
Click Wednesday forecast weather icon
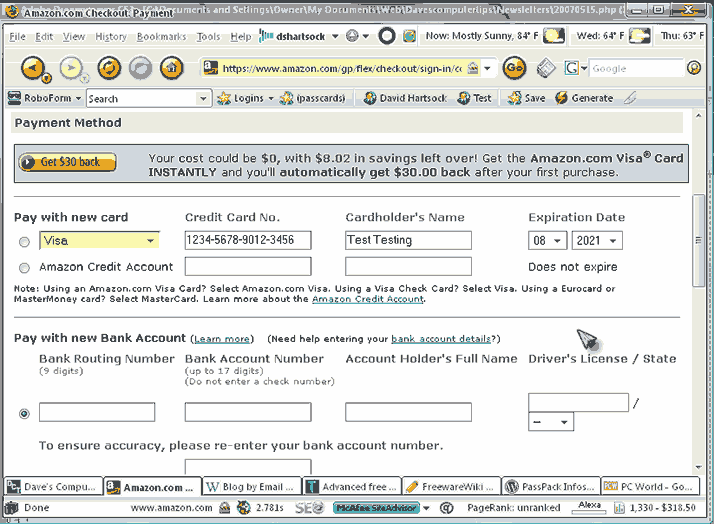coord(639,36)
